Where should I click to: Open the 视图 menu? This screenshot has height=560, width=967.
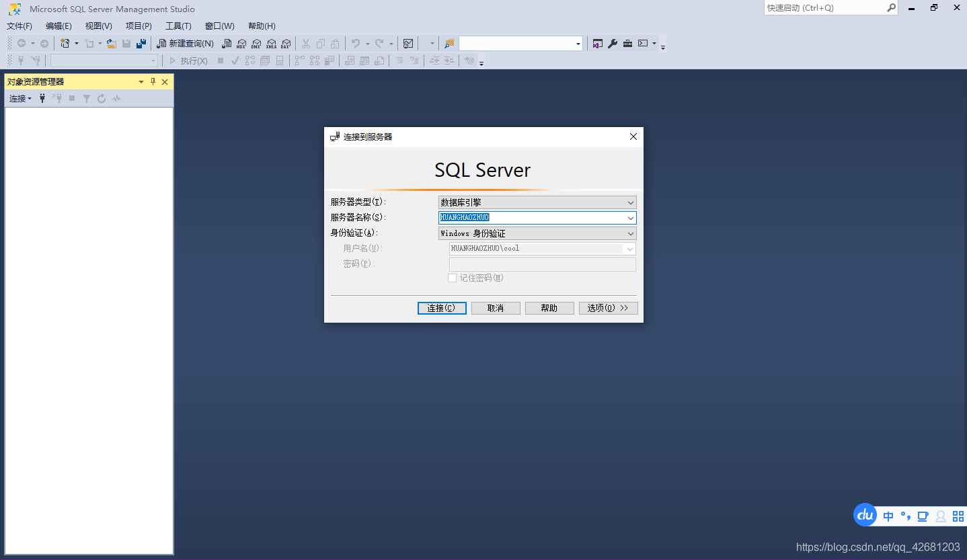click(x=98, y=26)
